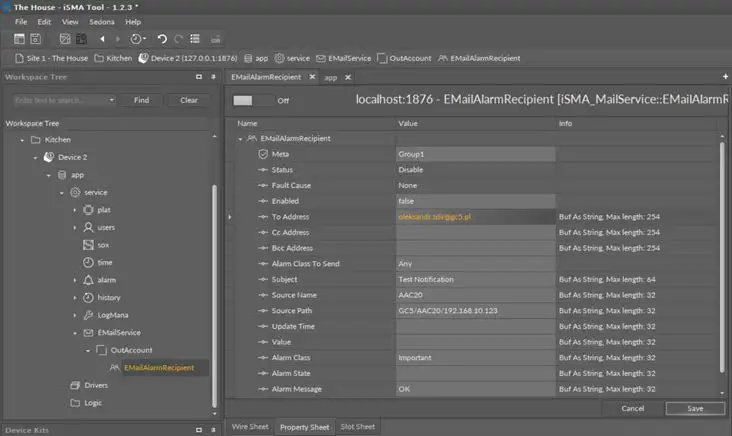
Task: Click the Drivers icon in tree
Action: [x=75, y=385]
